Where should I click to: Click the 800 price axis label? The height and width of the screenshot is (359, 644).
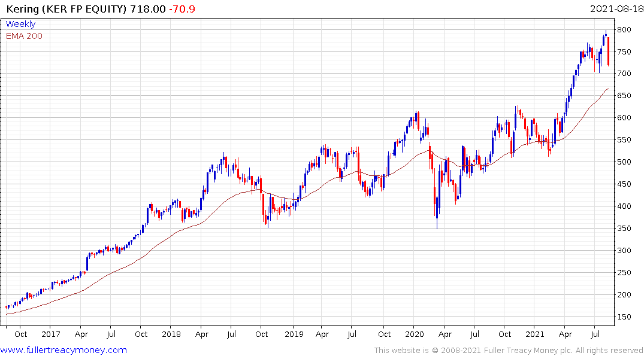[x=624, y=29]
